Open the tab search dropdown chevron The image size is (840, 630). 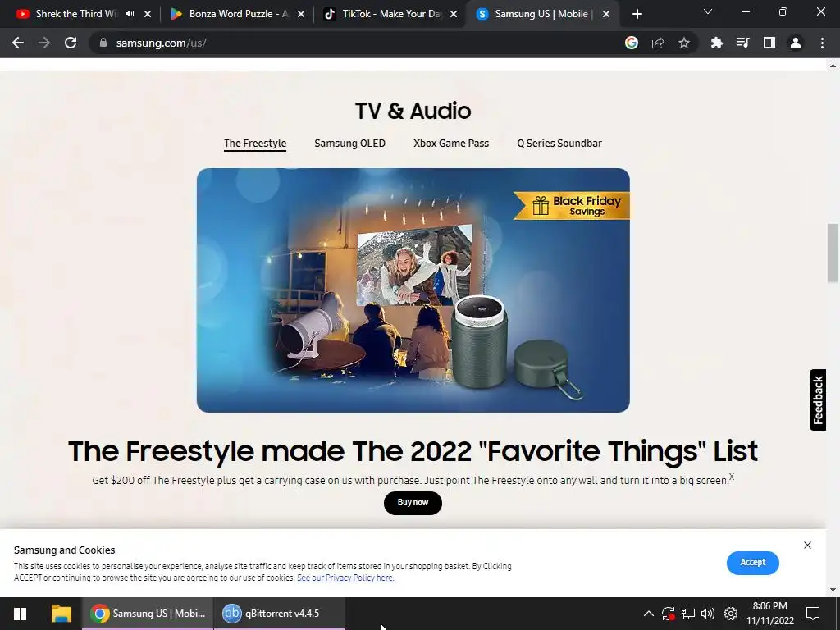pos(708,11)
